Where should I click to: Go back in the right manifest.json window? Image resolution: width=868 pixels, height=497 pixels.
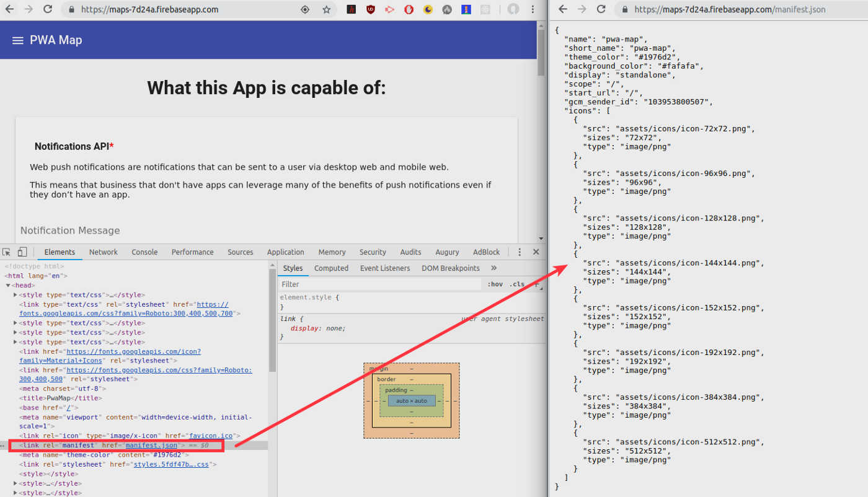pyautogui.click(x=562, y=9)
